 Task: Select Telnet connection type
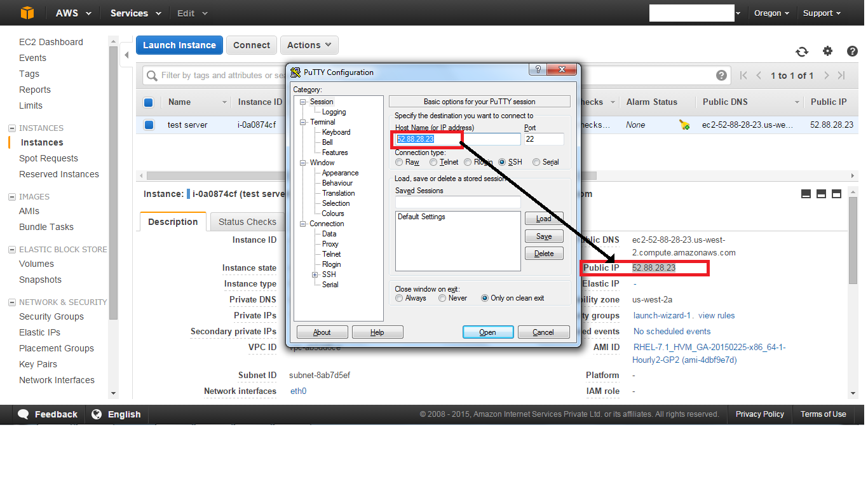pos(433,162)
